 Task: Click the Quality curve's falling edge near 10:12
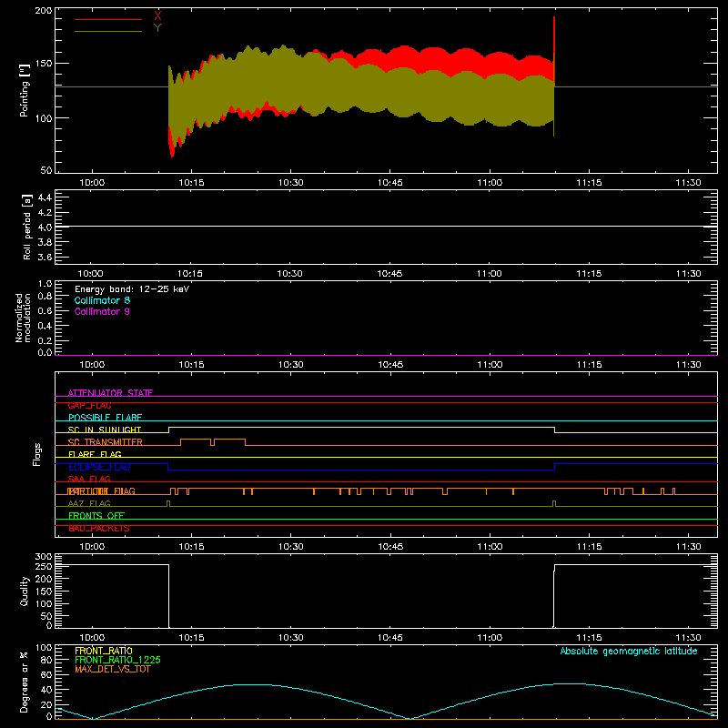[x=168, y=596]
